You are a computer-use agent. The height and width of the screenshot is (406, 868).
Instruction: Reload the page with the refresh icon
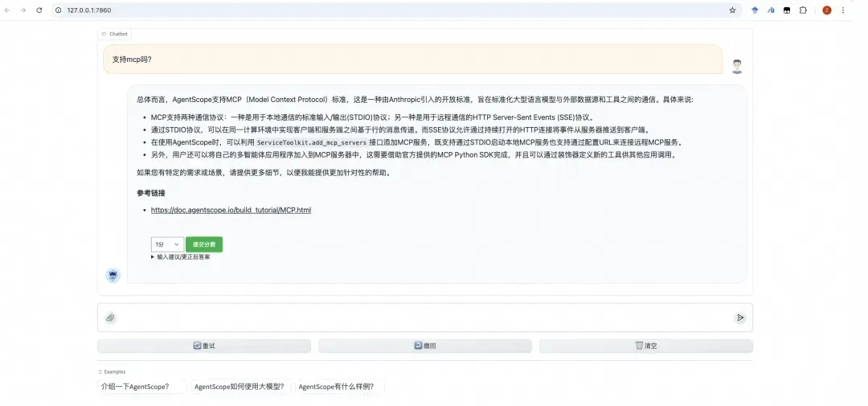click(x=39, y=10)
